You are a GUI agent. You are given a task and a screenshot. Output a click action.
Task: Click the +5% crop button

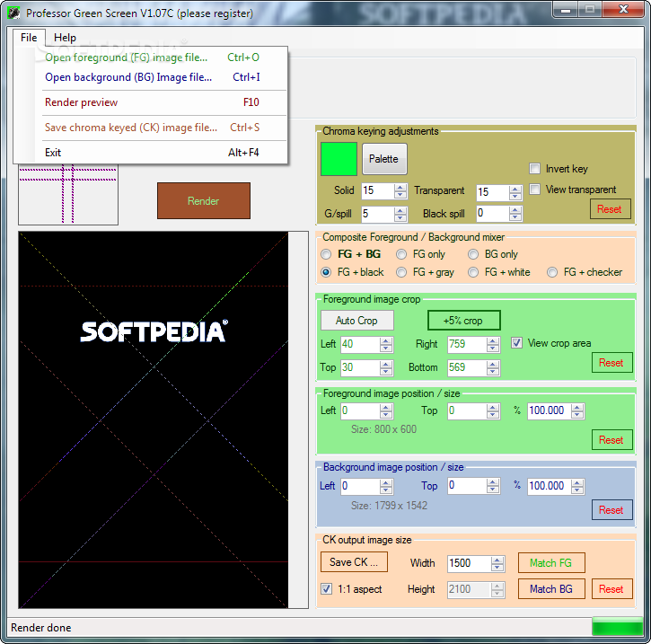point(463,321)
